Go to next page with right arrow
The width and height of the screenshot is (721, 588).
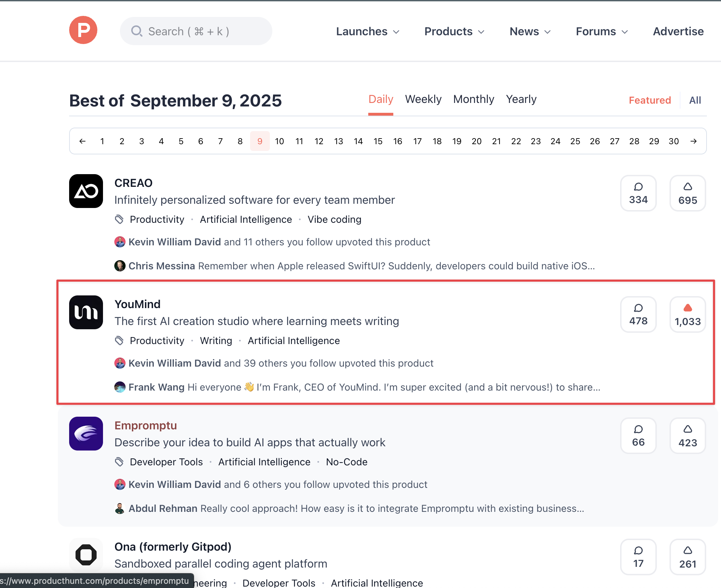click(x=693, y=141)
